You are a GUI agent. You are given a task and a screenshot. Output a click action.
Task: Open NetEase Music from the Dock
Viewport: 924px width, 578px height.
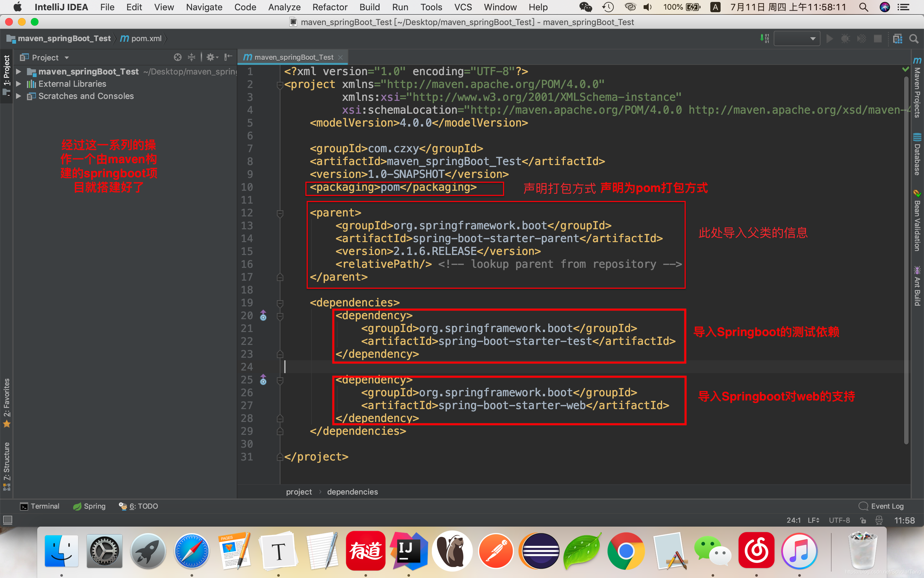[x=756, y=551]
